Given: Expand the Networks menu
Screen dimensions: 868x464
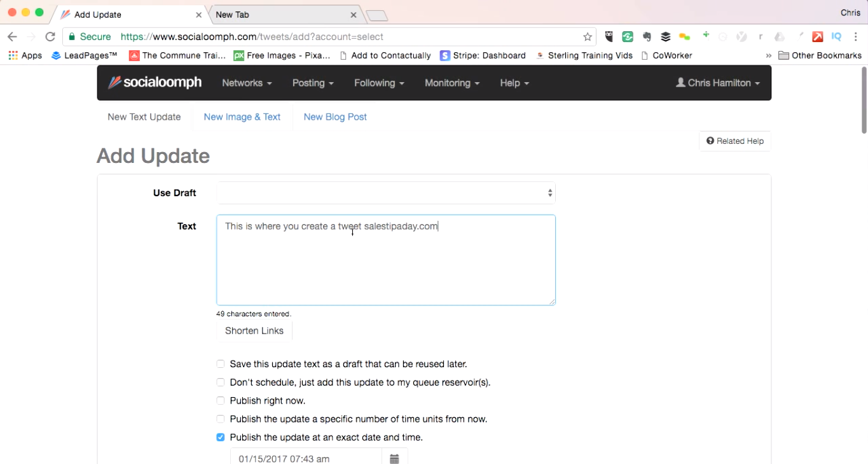Looking at the screenshot, I should (247, 83).
